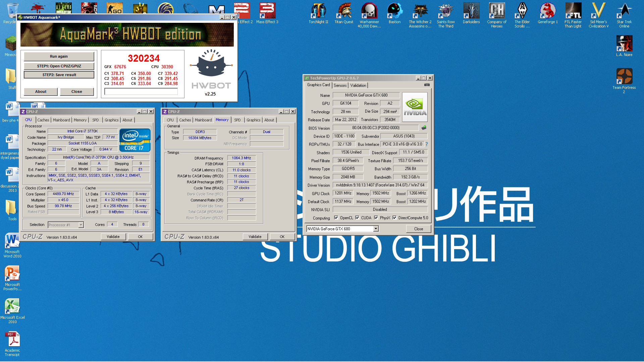
Task: Open Star Trek Online shortcut
Action: tap(624, 15)
